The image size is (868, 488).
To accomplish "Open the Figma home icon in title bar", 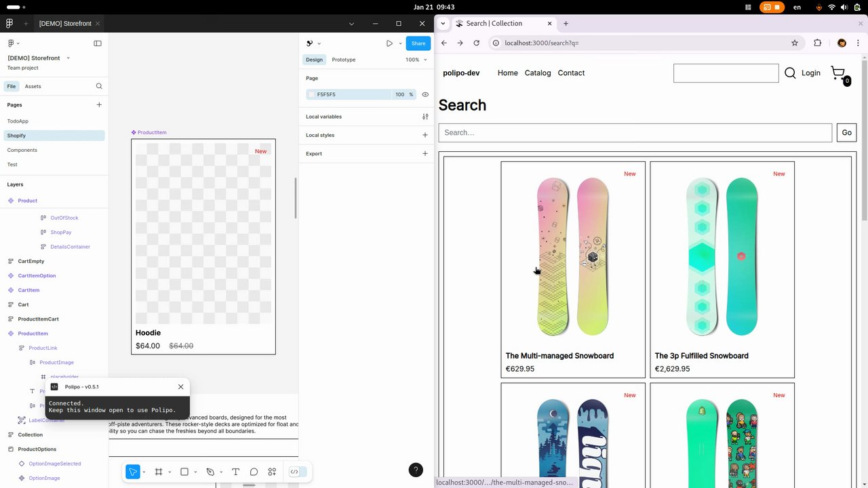I will (x=9, y=23).
